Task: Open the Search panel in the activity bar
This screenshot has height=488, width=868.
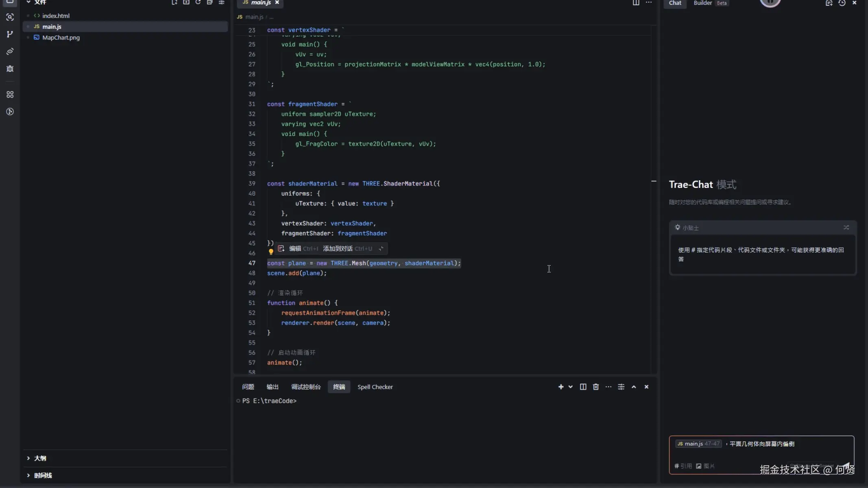Action: coord(10,17)
